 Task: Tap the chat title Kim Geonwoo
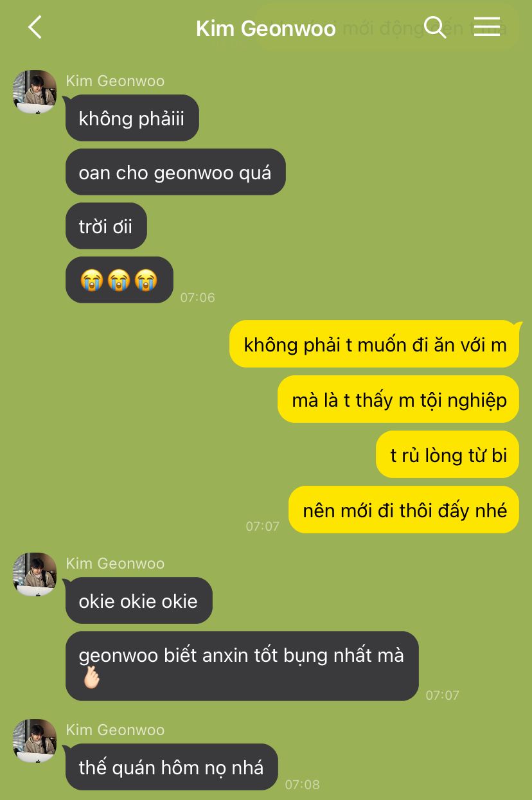coord(266,29)
